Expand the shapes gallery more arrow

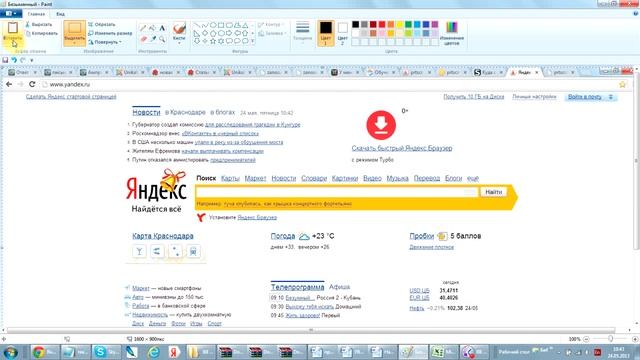(x=253, y=41)
